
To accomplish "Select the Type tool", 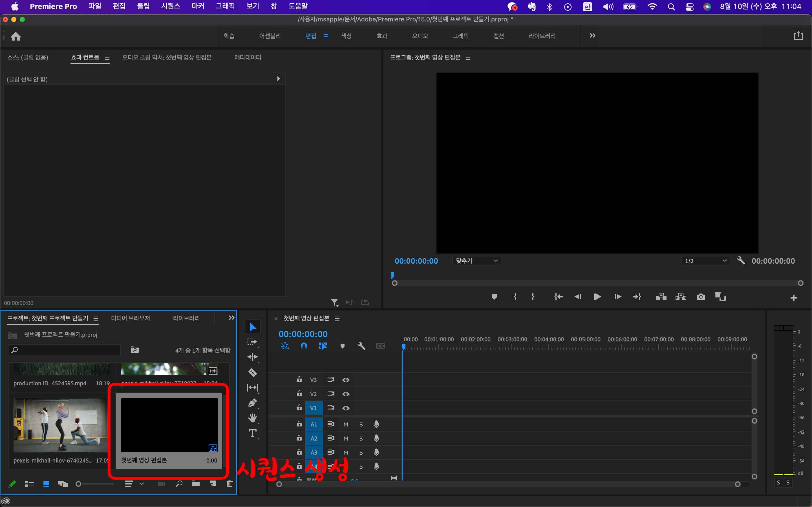I will [x=252, y=433].
